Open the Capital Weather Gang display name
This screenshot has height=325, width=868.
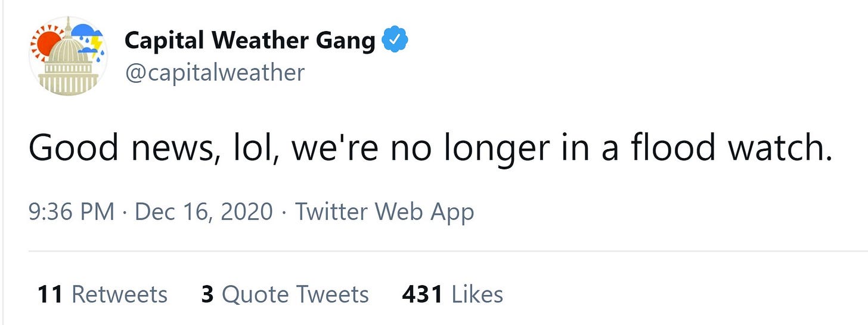(x=250, y=41)
